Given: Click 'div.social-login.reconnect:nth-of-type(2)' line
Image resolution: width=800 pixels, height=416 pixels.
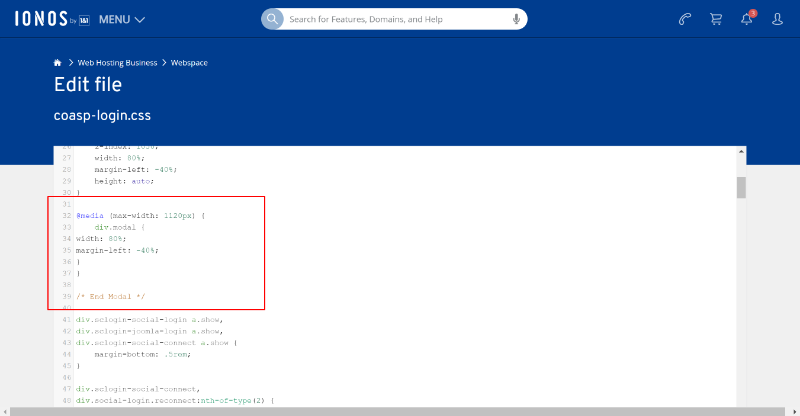Looking at the screenshot, I should (175, 401).
